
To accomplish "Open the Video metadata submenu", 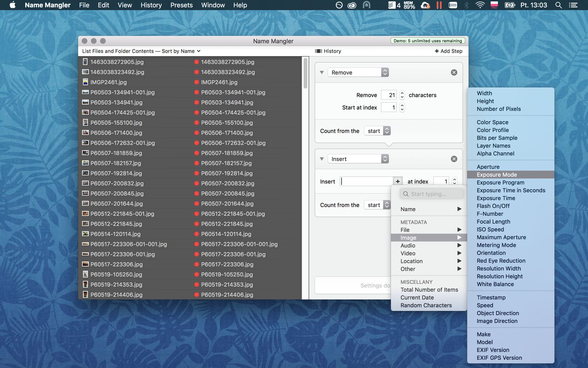I will 429,253.
